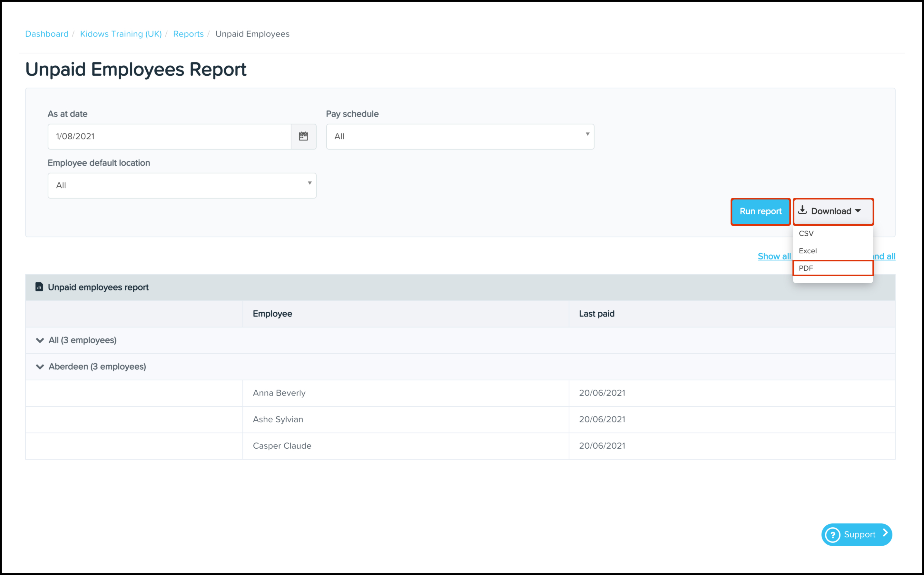Click the Run report button

point(760,211)
